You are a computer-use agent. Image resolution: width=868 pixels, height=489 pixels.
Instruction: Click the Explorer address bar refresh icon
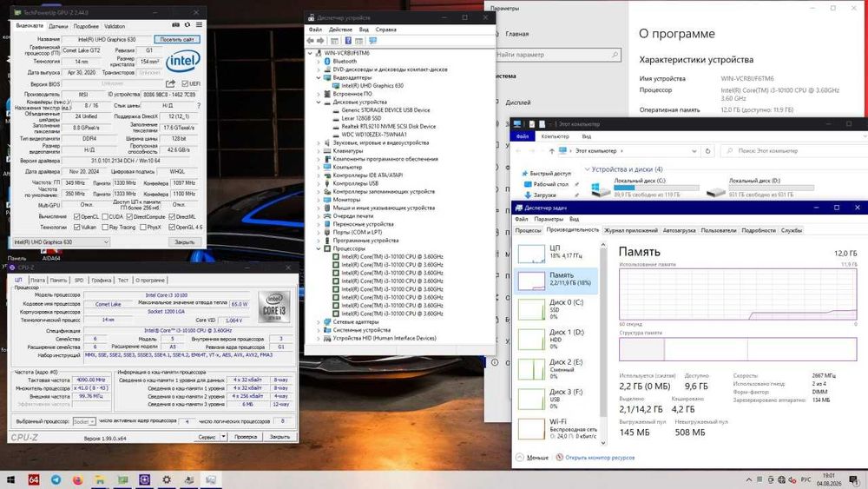[x=707, y=150]
